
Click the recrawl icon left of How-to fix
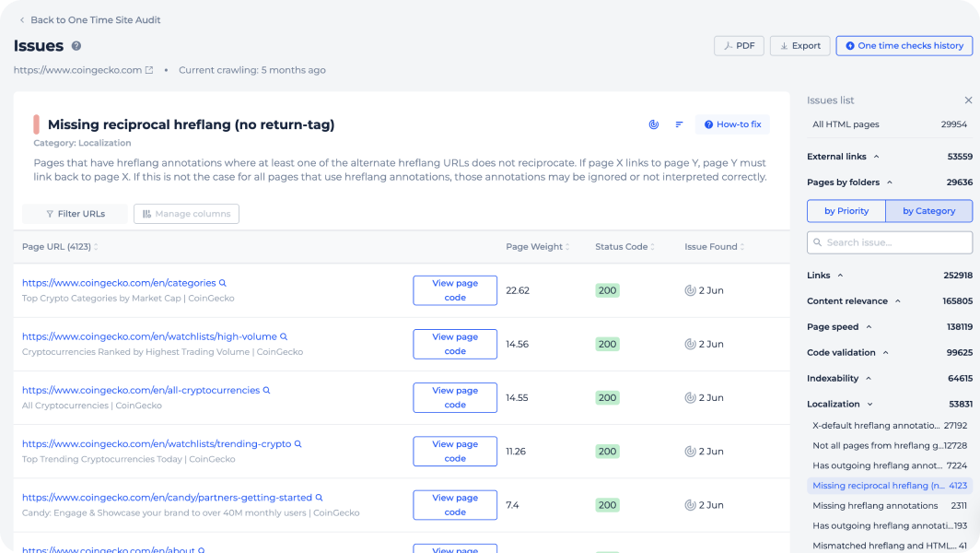tap(654, 124)
